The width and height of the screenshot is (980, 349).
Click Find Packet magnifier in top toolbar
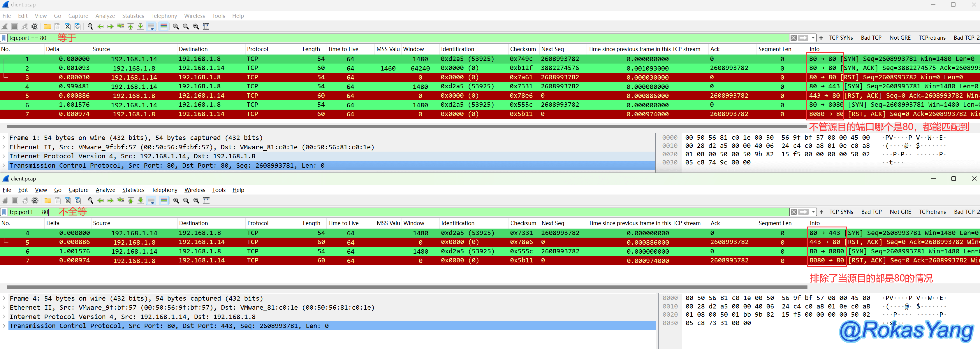(x=90, y=27)
